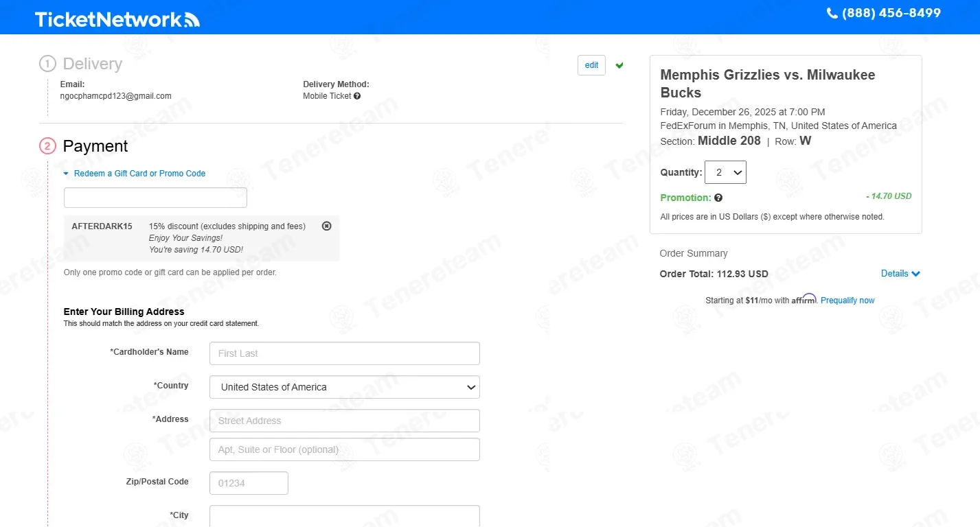Click the Mobile Ticket delivery method text
The height and width of the screenshot is (527, 980).
[x=327, y=96]
